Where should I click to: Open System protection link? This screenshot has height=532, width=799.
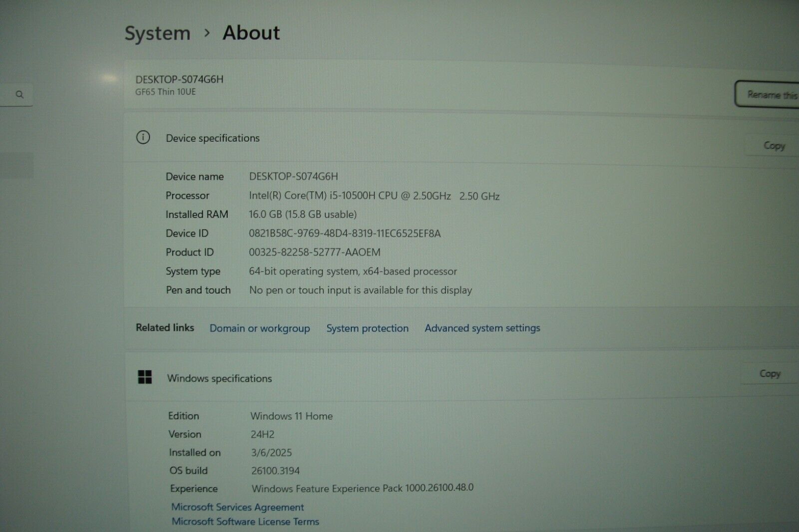(368, 328)
